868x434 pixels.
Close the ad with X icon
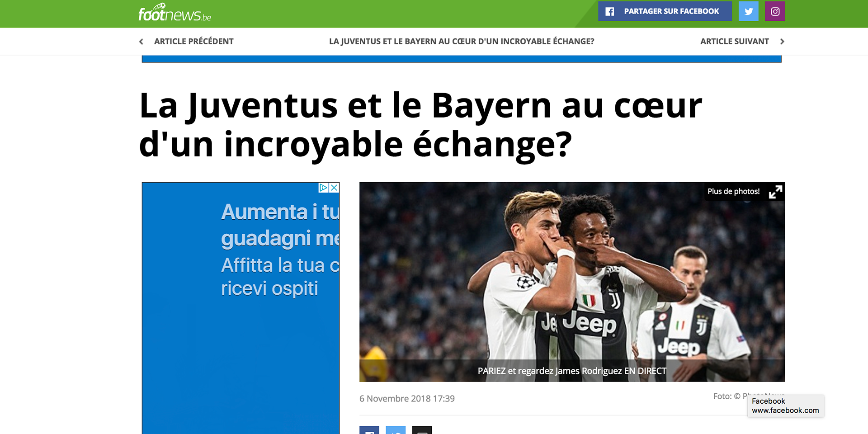(334, 188)
